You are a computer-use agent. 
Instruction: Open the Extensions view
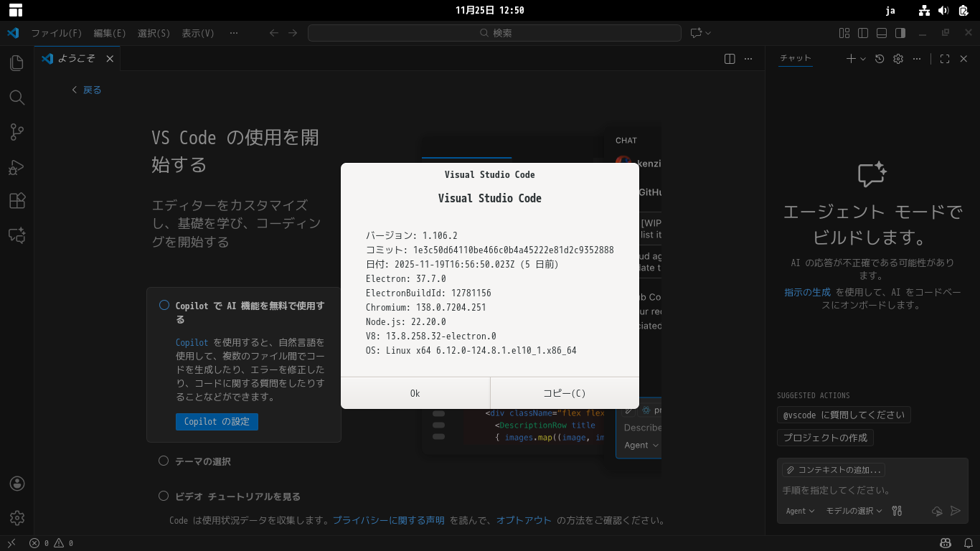(x=17, y=201)
